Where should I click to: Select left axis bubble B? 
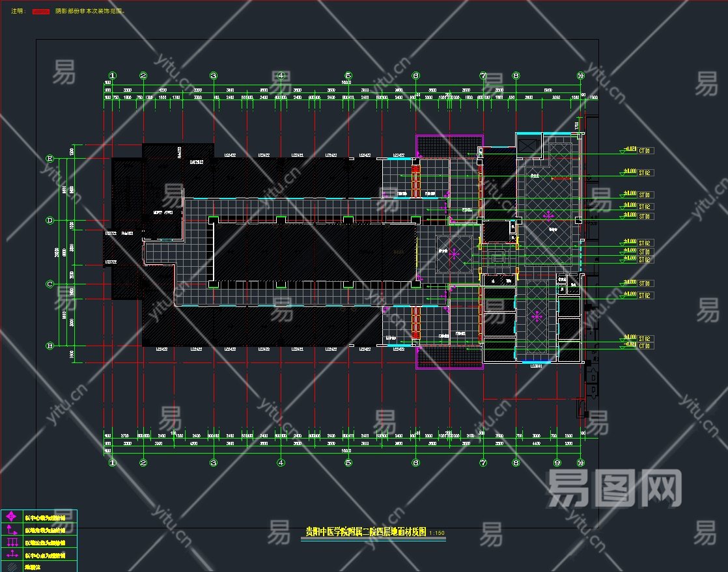[x=50, y=346]
